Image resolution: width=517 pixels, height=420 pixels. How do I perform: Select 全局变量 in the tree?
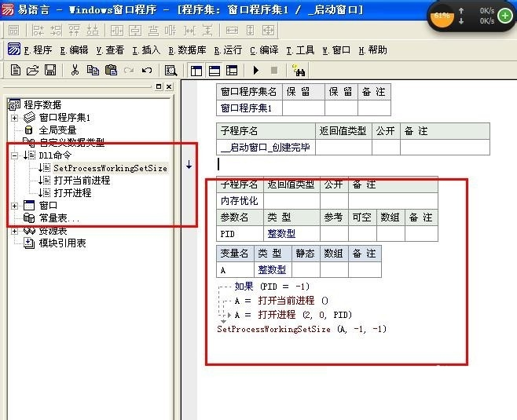(57, 130)
